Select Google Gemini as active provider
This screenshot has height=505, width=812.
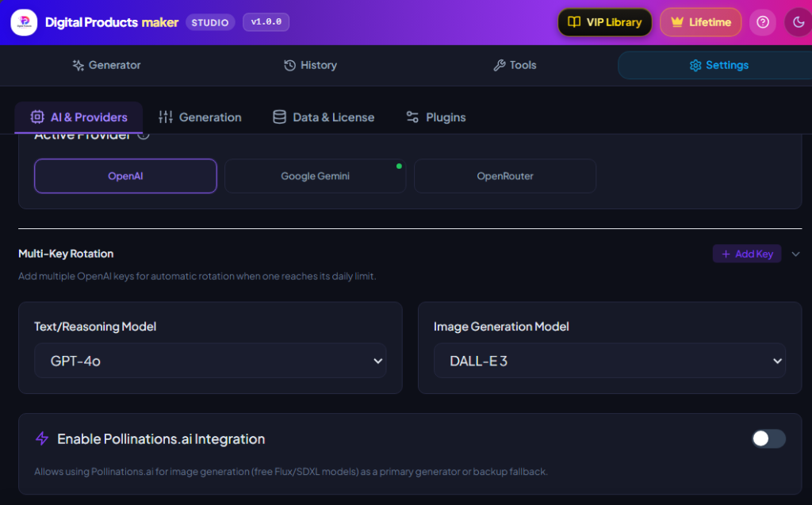[316, 176]
